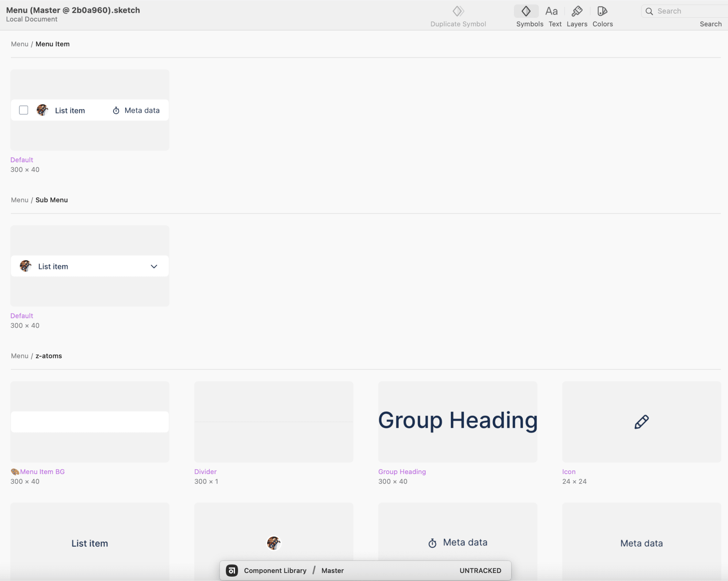Click the Abstract logo icon in status bar
Viewport: 728px width, 581px height.
232,570
